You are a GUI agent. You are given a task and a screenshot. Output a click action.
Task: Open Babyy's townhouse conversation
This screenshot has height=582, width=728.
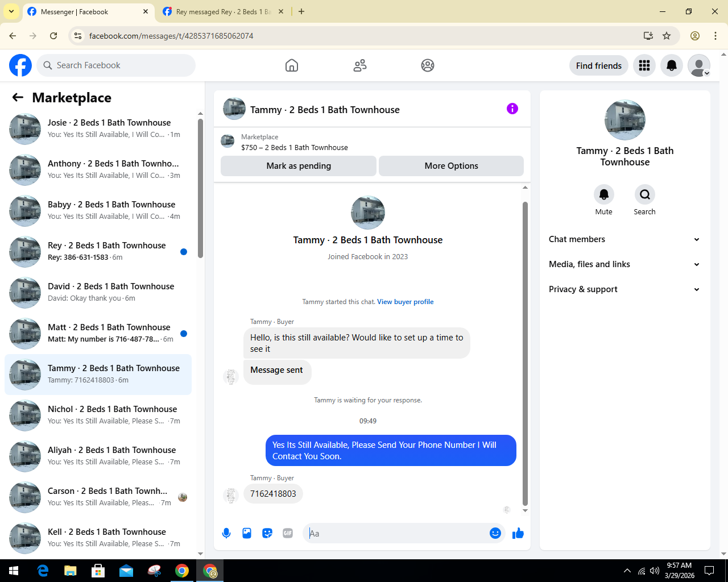(98, 211)
